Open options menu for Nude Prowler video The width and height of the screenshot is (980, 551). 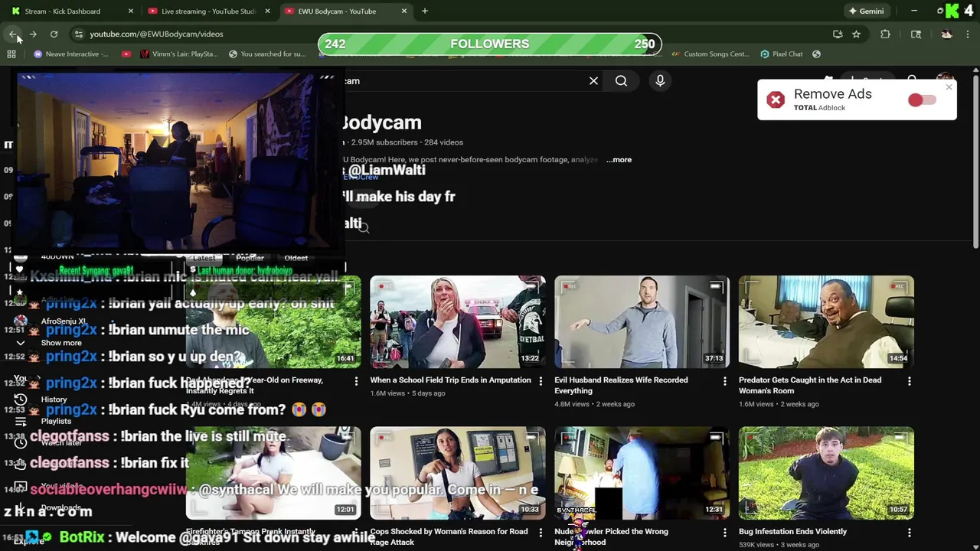(725, 532)
